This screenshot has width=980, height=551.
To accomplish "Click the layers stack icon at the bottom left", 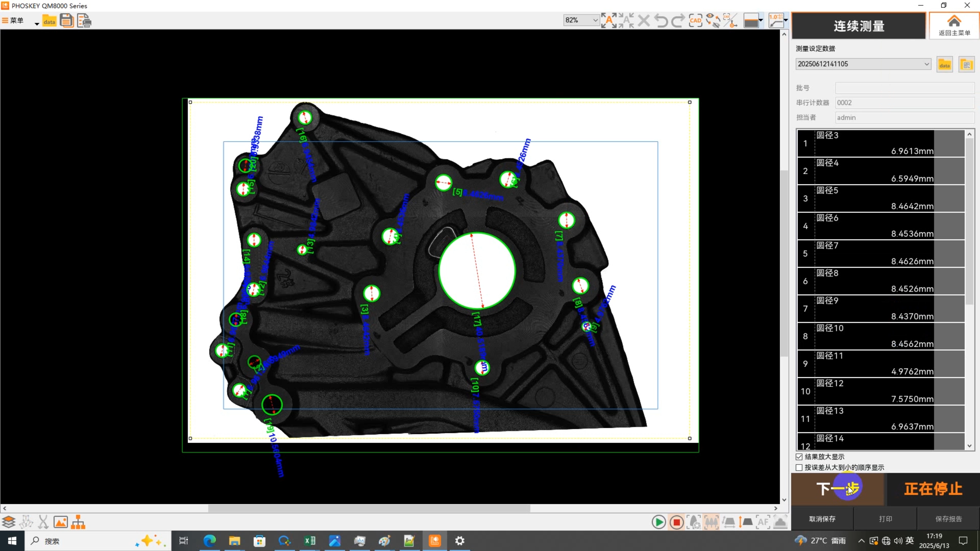I will click(8, 522).
